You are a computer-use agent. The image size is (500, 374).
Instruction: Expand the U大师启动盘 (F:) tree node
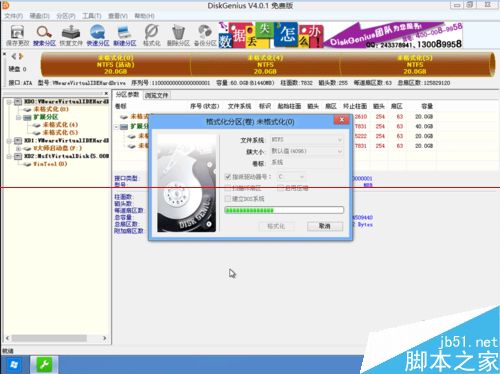point(19,148)
